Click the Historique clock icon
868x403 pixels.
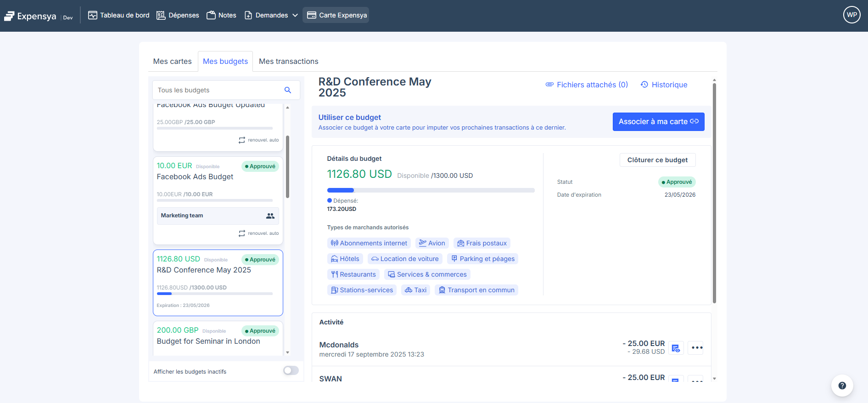(x=644, y=85)
